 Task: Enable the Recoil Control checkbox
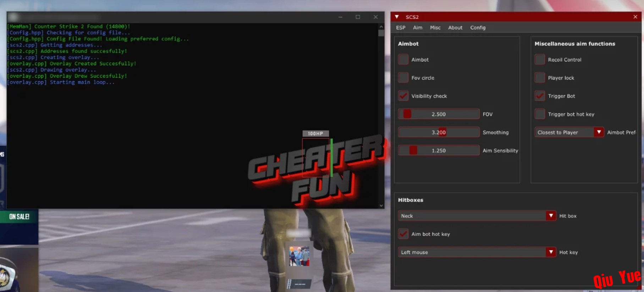pyautogui.click(x=540, y=60)
